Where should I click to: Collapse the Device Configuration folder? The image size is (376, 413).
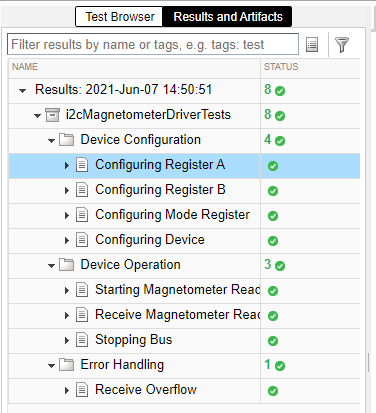[x=51, y=141]
